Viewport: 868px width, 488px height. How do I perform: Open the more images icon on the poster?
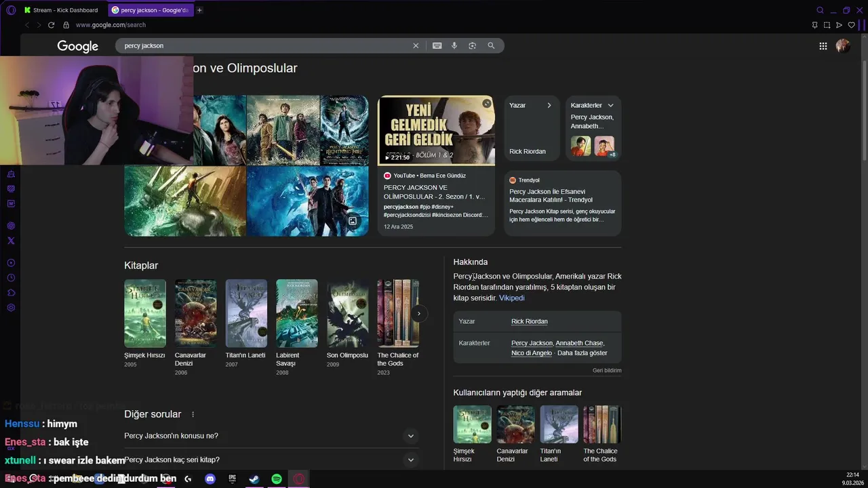[x=353, y=221]
